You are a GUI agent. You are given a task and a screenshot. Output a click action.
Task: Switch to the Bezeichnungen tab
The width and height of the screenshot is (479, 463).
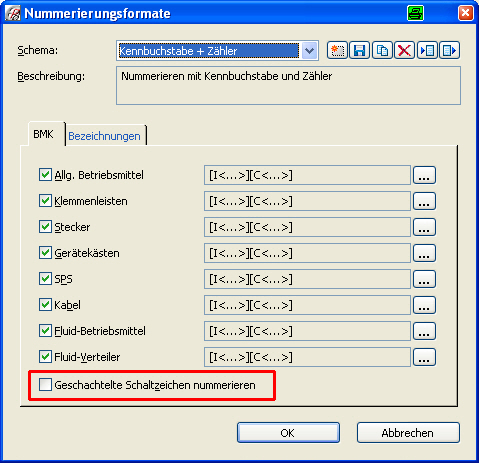[x=104, y=136]
